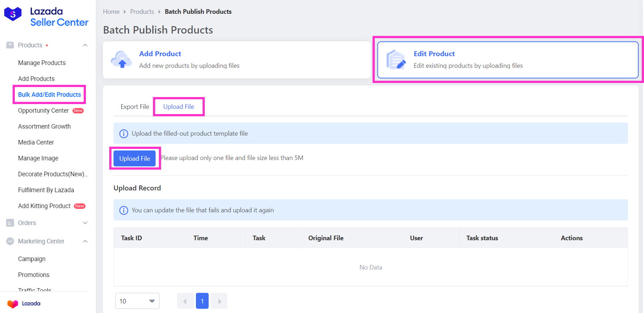Click the Products sidebar section icon

pos(10,45)
